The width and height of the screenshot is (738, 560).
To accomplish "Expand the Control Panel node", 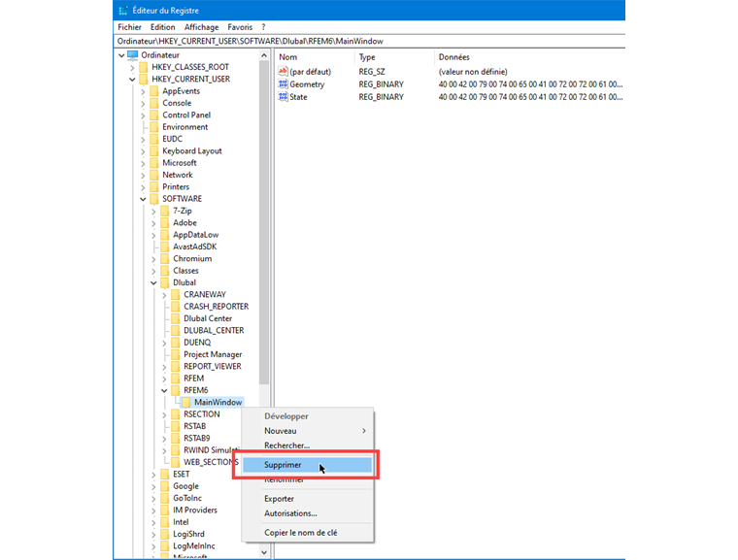I will [x=143, y=115].
